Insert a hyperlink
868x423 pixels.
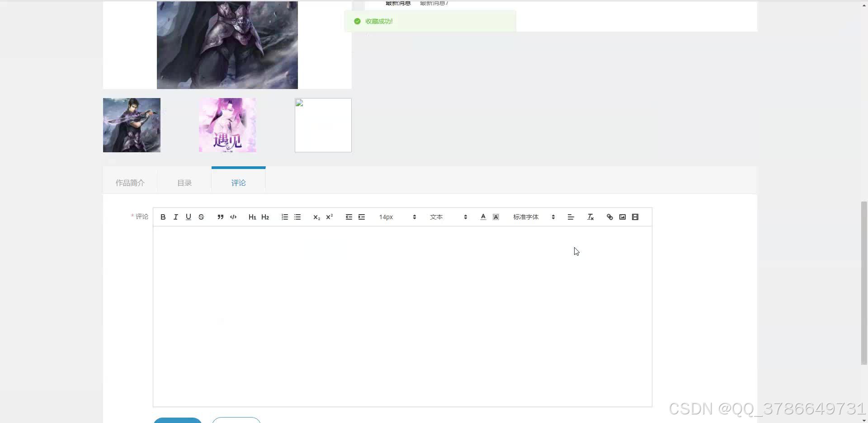(x=610, y=217)
